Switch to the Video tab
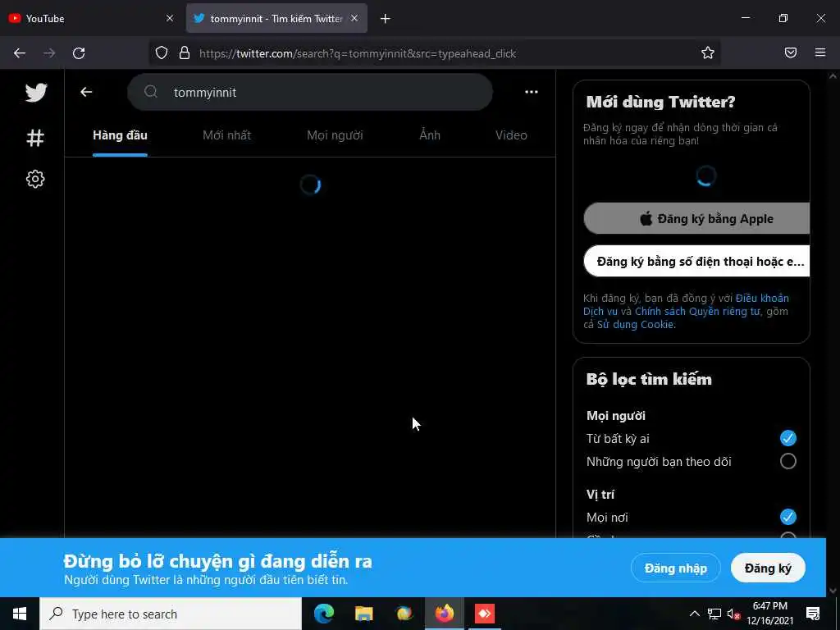Screen dimensions: 840x630 (x=511, y=135)
